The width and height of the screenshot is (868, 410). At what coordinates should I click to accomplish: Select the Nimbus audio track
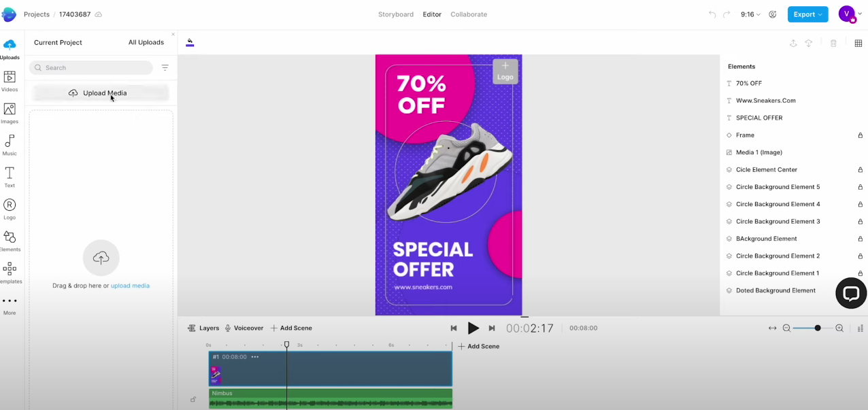pos(331,398)
